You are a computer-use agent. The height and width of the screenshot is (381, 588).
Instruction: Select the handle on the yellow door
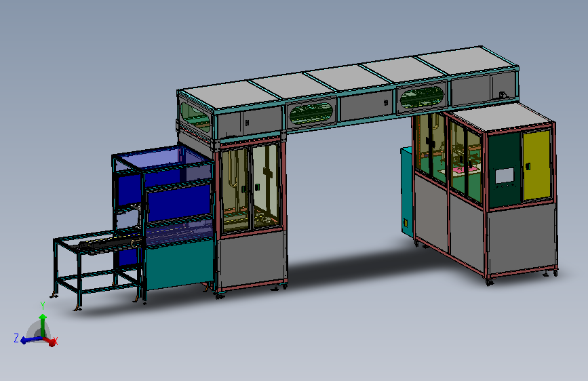tap(528, 165)
